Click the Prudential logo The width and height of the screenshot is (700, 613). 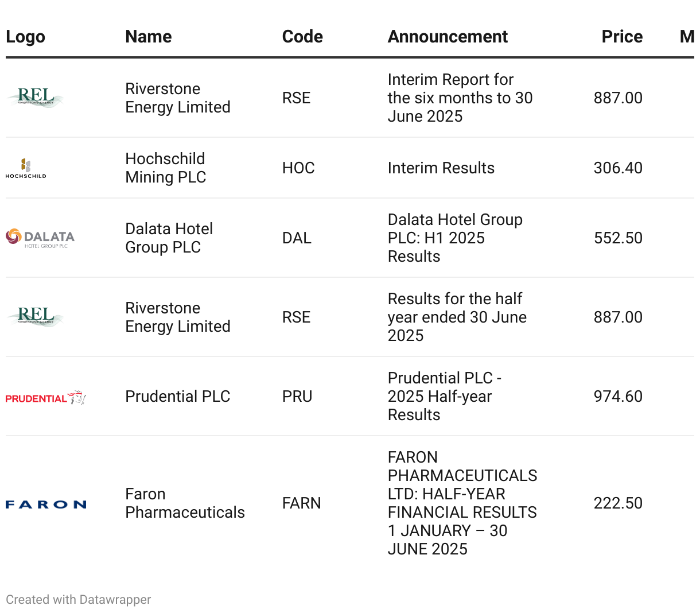(x=46, y=397)
